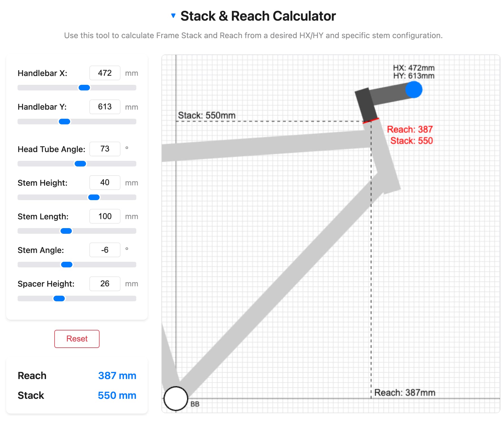Click the Reset button

(x=77, y=339)
